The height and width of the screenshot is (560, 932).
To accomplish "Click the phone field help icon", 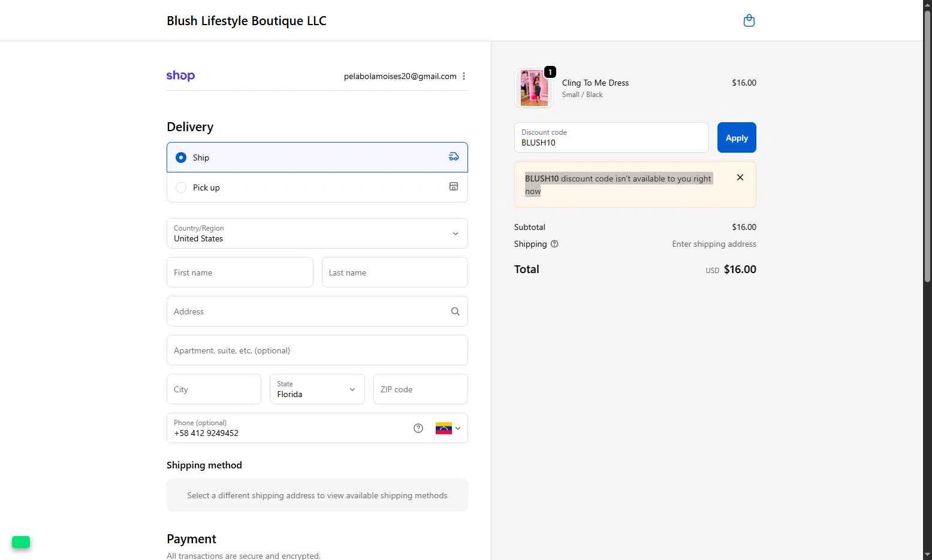I will [418, 428].
